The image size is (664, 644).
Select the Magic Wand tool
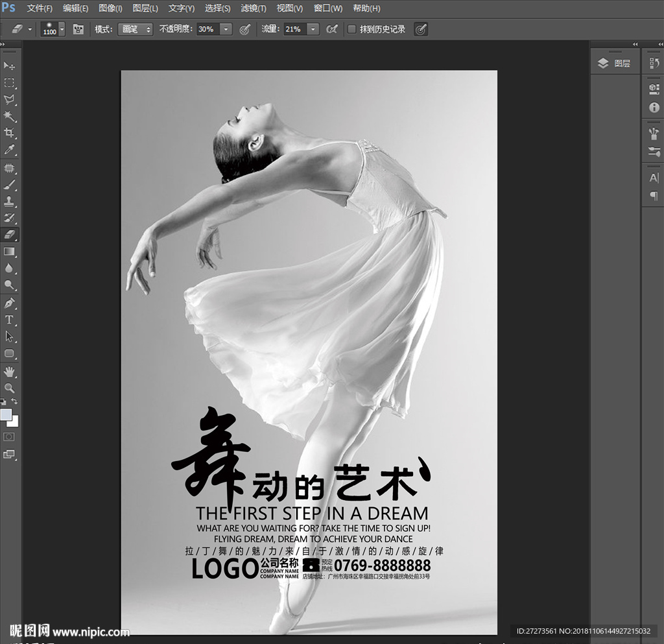click(x=10, y=116)
